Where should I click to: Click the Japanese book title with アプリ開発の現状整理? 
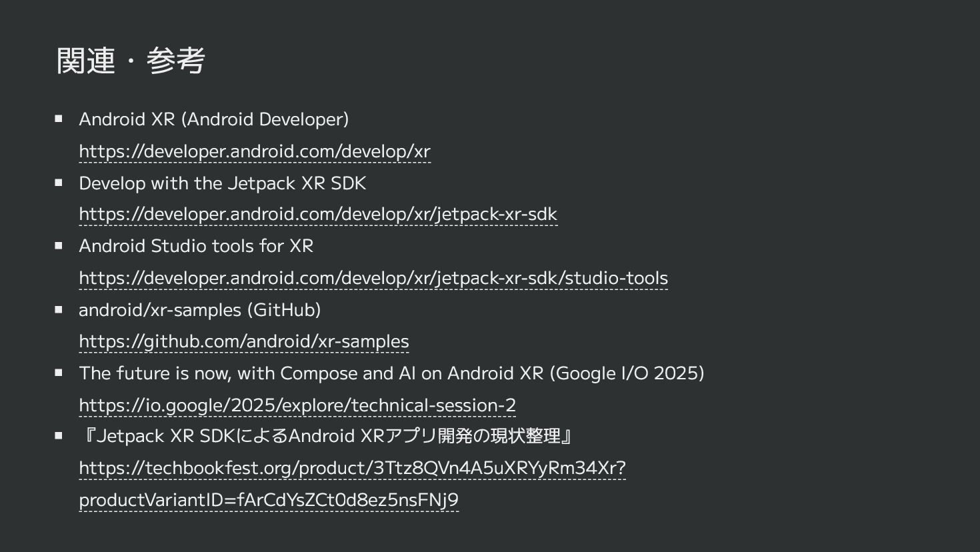[x=327, y=436]
